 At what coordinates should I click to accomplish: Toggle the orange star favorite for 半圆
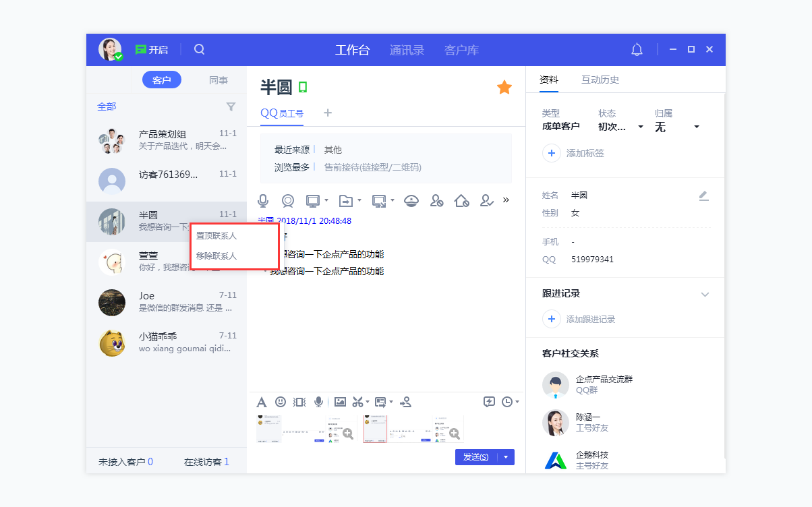point(504,87)
